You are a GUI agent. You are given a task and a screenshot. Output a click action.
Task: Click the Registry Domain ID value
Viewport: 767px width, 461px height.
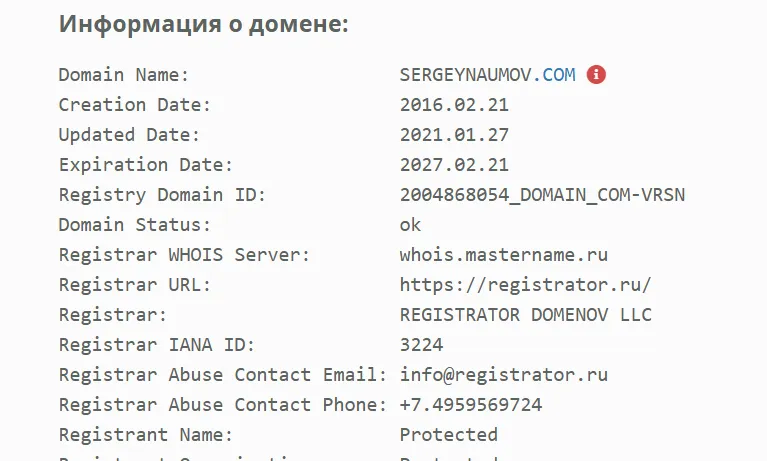coord(542,195)
